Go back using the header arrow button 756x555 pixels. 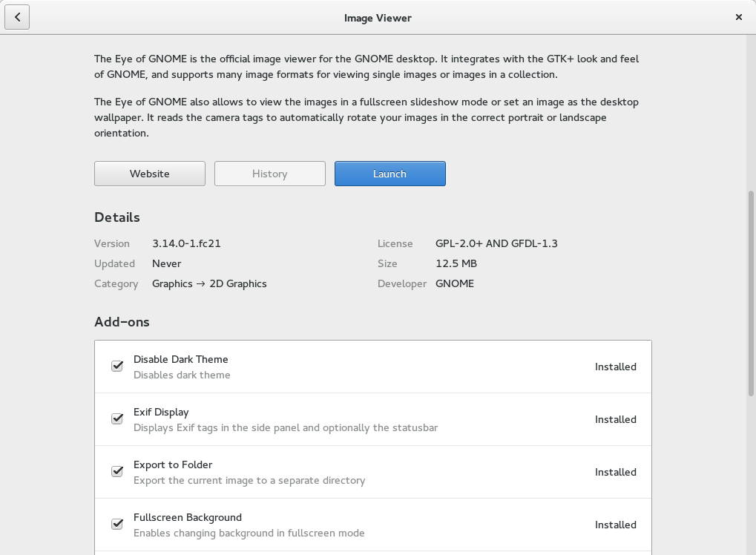click(17, 17)
